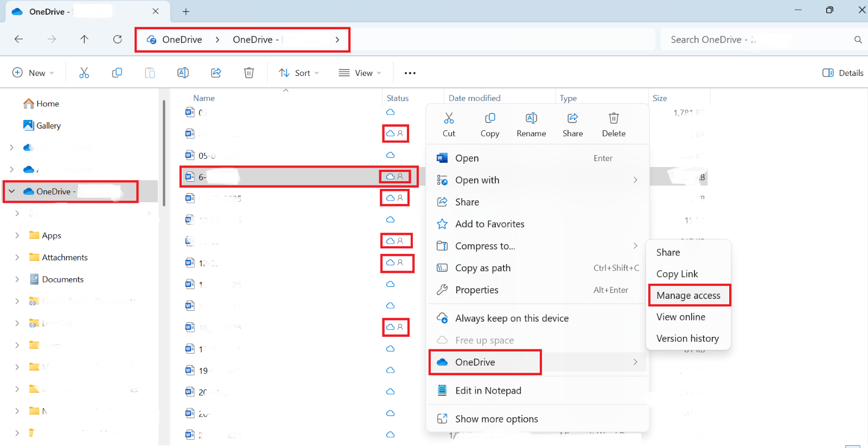The image size is (868, 448).
Task: Sort by the Type column header
Action: click(x=568, y=98)
